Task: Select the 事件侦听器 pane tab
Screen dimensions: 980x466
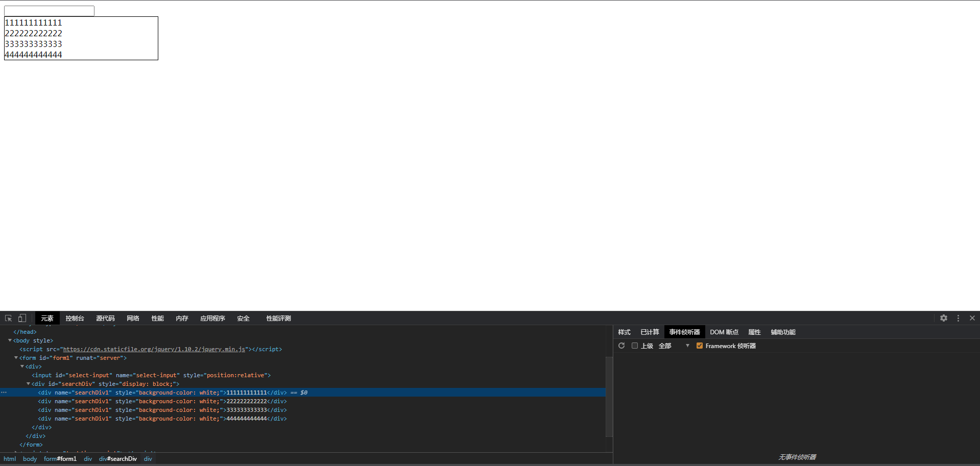Action: 684,332
